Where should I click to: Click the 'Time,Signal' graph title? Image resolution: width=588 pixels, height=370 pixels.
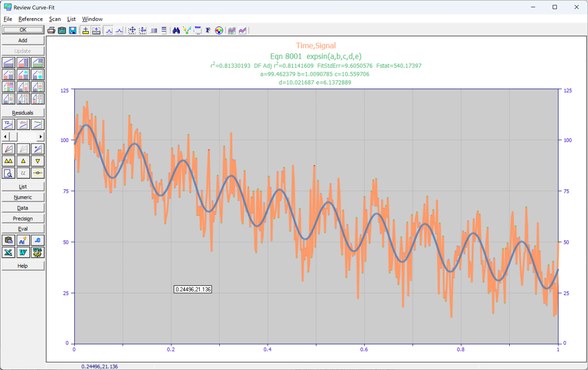click(316, 46)
